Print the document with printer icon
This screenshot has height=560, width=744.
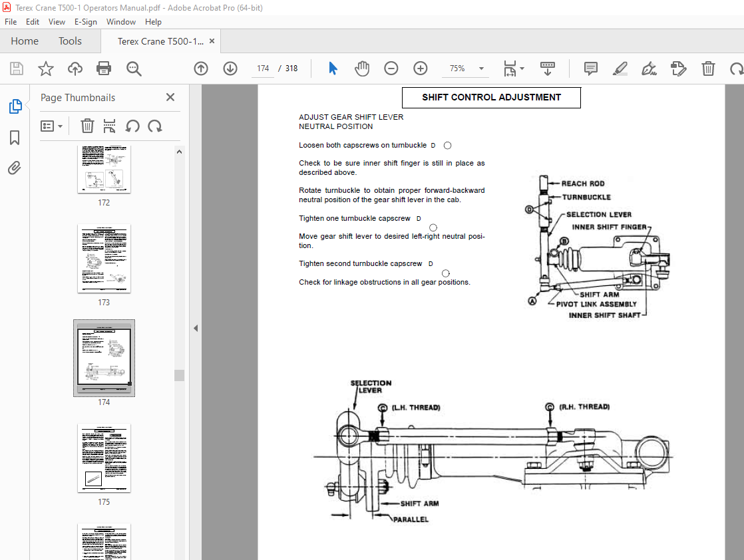[x=104, y=69]
